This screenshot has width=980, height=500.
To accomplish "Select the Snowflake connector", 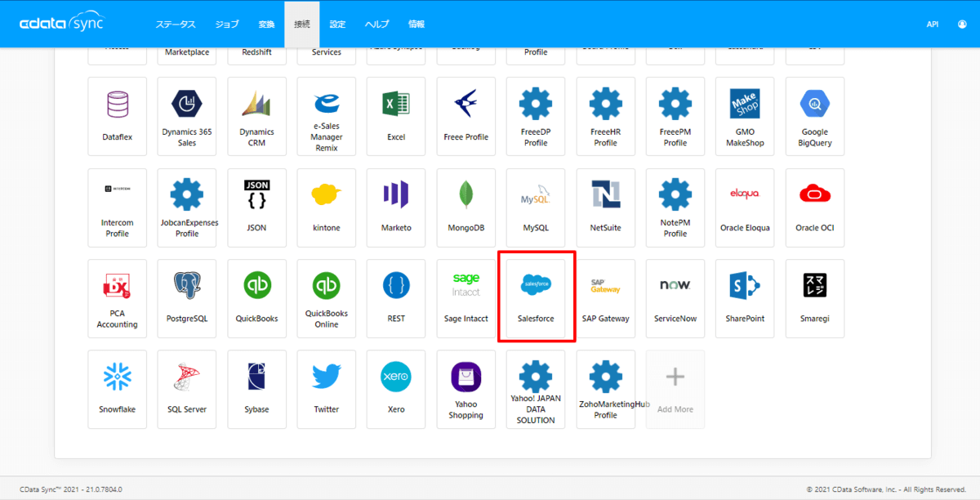I will 118,390.
